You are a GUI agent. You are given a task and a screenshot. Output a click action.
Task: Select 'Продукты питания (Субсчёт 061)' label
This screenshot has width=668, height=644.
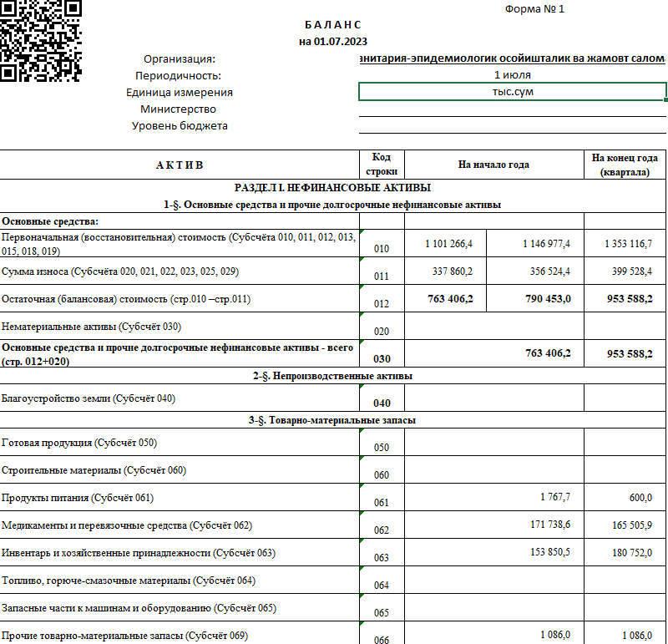tap(78, 498)
